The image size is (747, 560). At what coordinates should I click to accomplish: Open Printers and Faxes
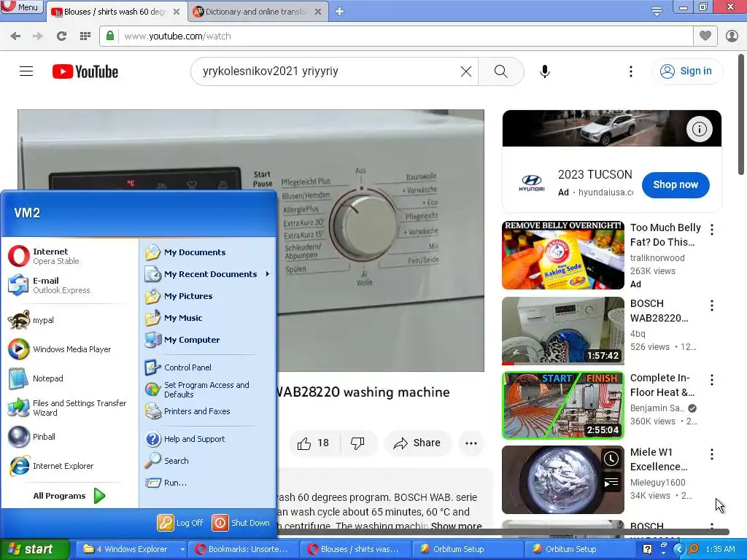point(207,411)
